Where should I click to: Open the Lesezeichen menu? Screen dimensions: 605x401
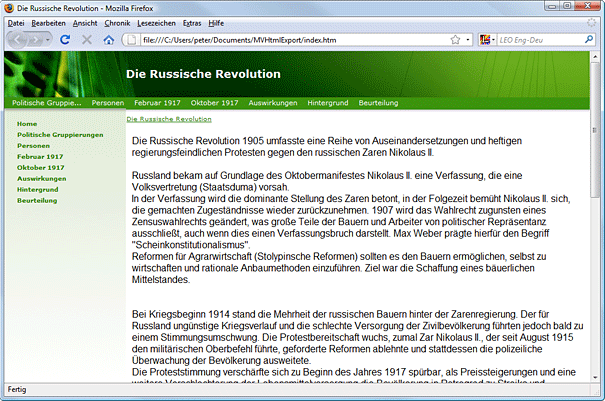click(156, 23)
